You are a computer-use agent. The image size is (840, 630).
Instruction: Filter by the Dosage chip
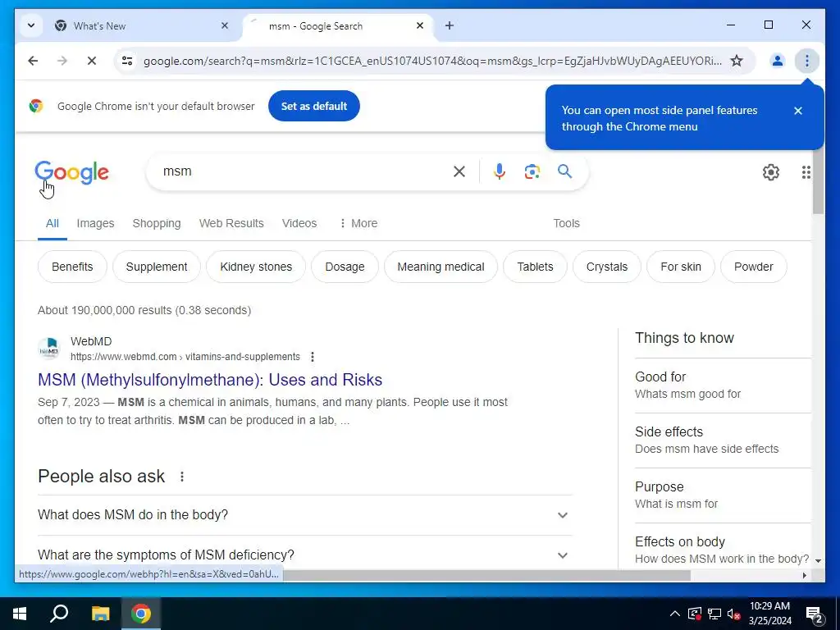345,267
